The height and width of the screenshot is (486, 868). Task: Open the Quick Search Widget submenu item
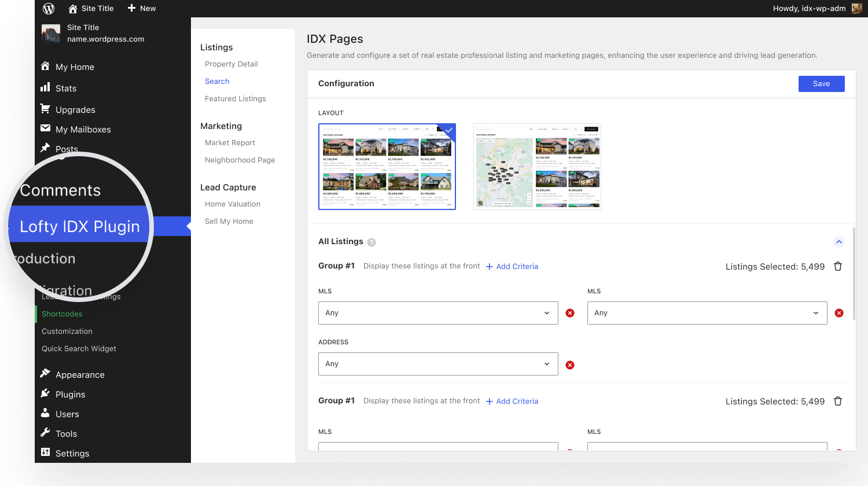tap(79, 349)
